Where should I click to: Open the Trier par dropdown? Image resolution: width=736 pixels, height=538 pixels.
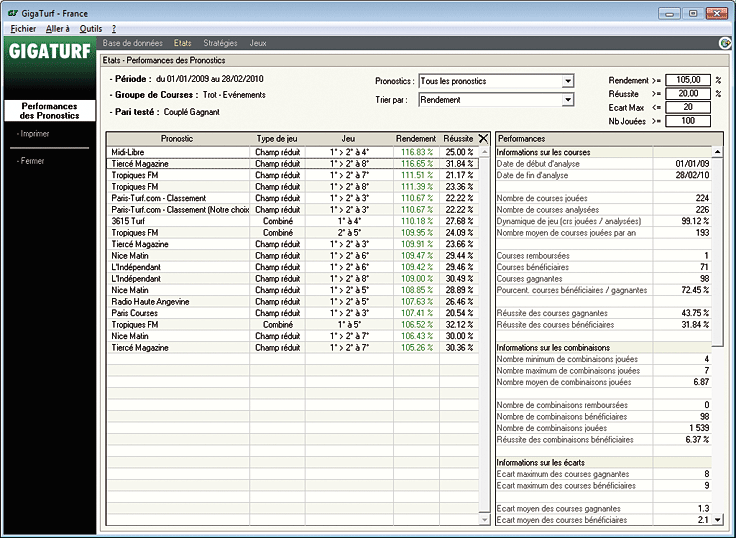click(568, 100)
